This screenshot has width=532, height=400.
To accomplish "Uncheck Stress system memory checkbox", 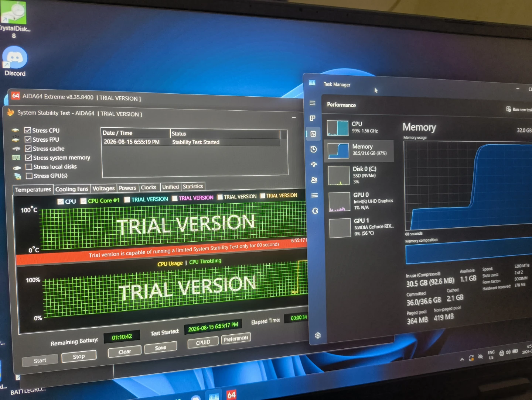I will tap(28, 158).
